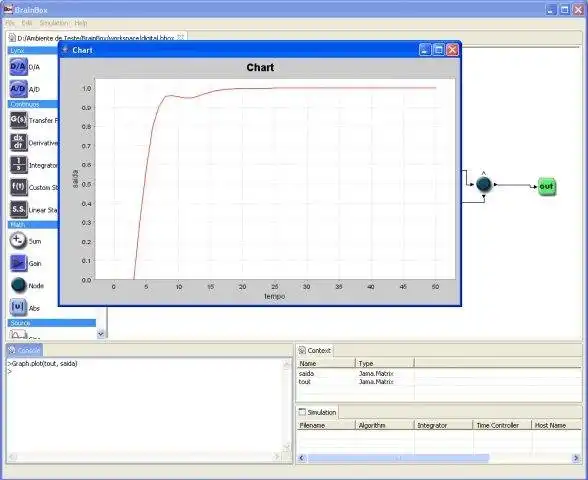Click the Time Controller column header
The width and height of the screenshot is (588, 480).
[502, 425]
